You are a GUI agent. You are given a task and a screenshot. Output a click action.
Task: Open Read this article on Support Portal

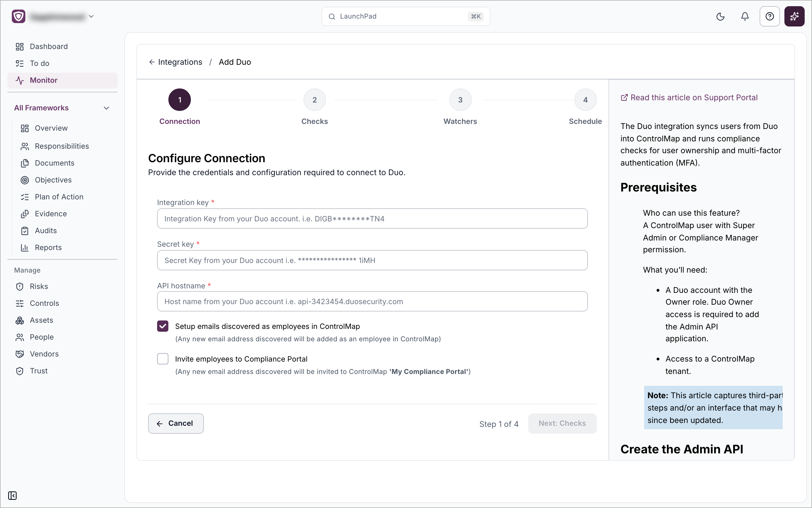[689, 97]
